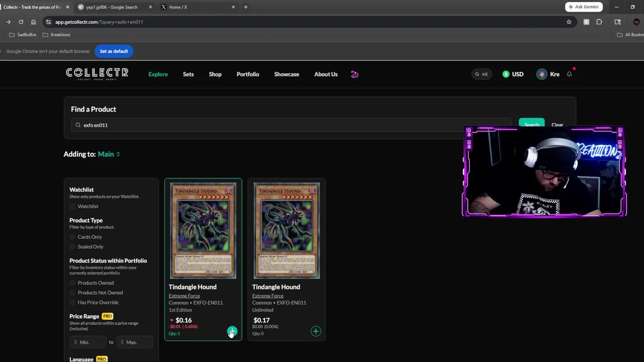The height and width of the screenshot is (362, 644).
Task: Click the Language PRO filter heading
Action: point(89,359)
